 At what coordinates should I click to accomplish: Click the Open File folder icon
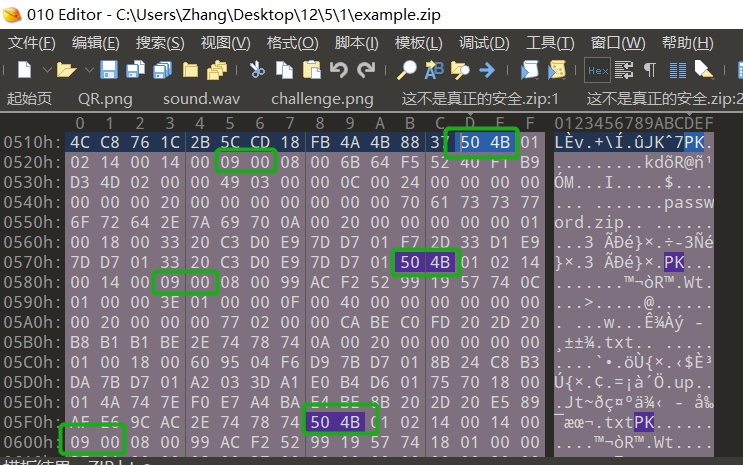point(66,70)
